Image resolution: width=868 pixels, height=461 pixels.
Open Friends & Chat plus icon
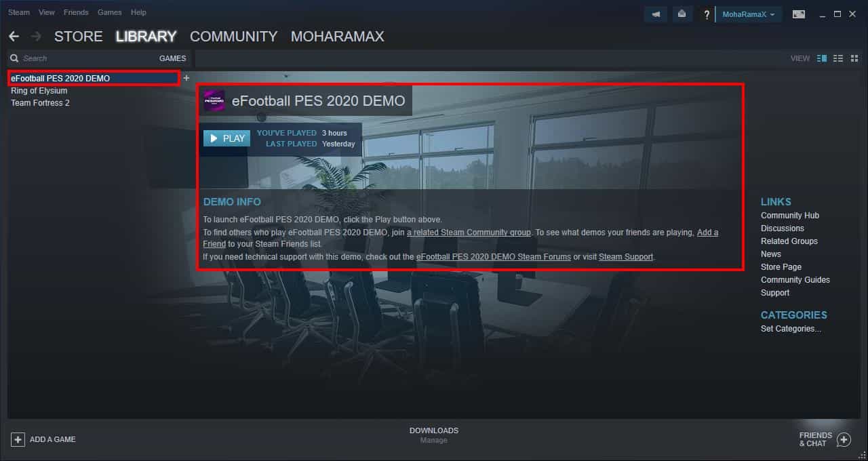[x=844, y=440]
